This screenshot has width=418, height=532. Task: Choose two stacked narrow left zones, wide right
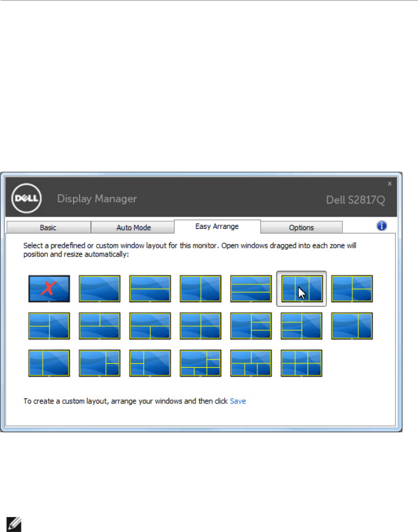click(x=150, y=363)
